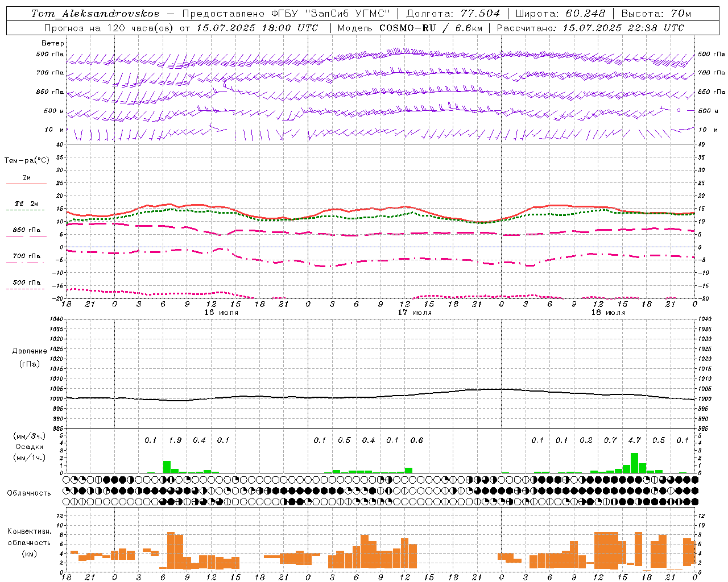
Task: Click the Осадки panel label
Action: point(29,447)
